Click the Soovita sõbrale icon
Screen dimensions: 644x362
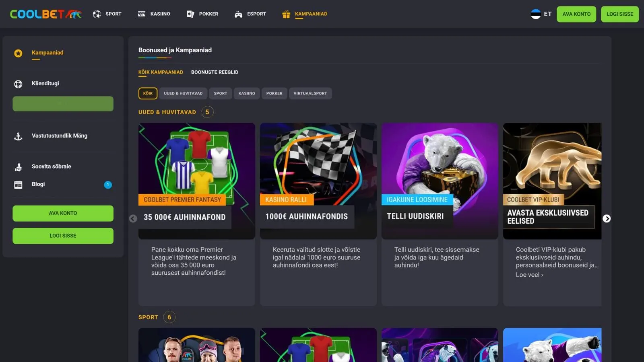(18, 167)
